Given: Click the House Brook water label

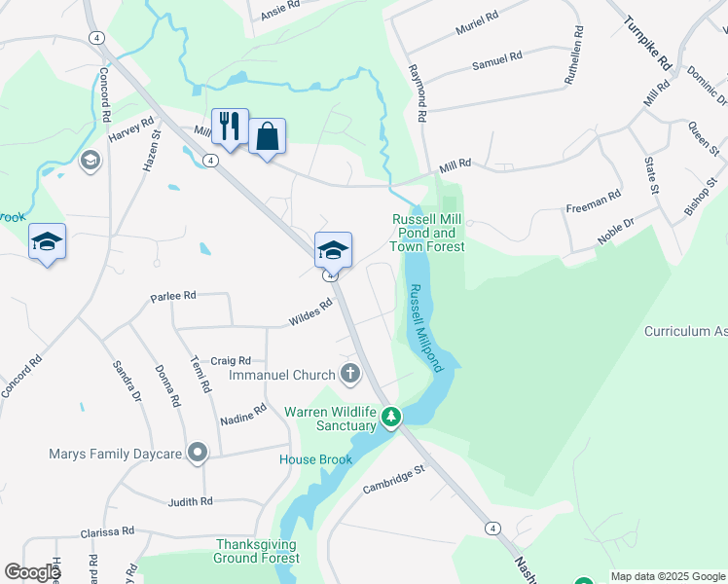Looking at the screenshot, I should coord(315,459).
